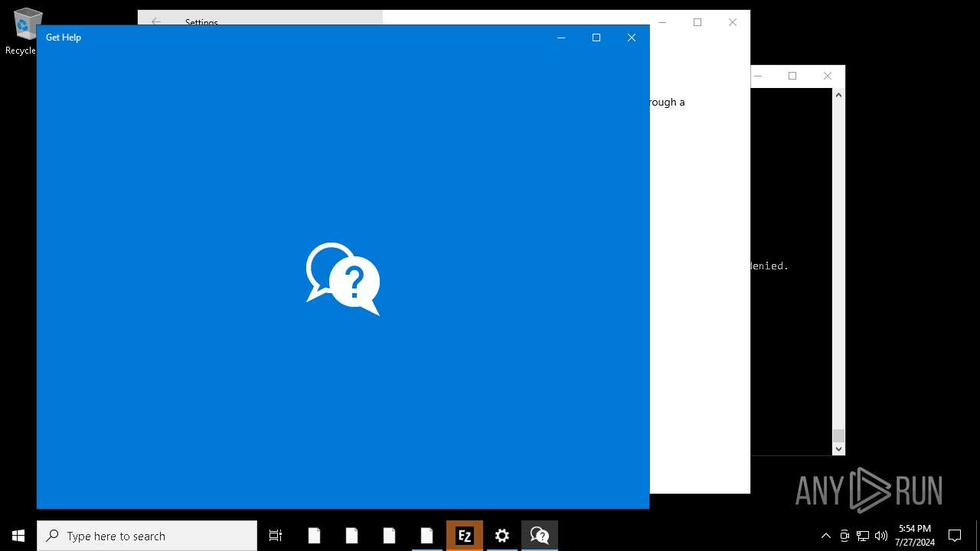Show hidden system tray icons
The image size is (980, 551).
click(825, 536)
